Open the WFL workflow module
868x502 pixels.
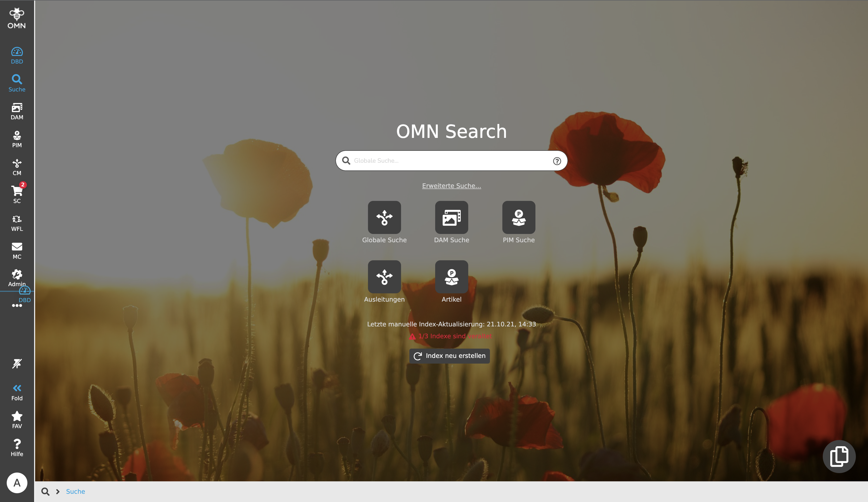coord(17,223)
